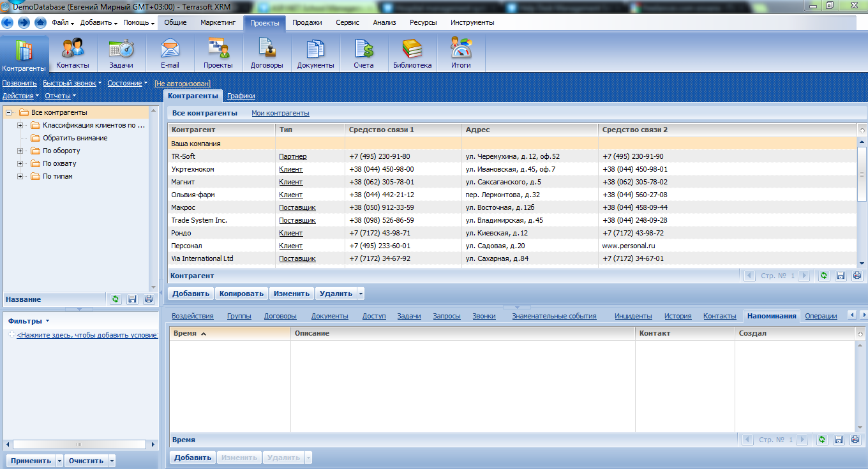
Task: Open the Библиотека section icon
Action: click(x=412, y=52)
